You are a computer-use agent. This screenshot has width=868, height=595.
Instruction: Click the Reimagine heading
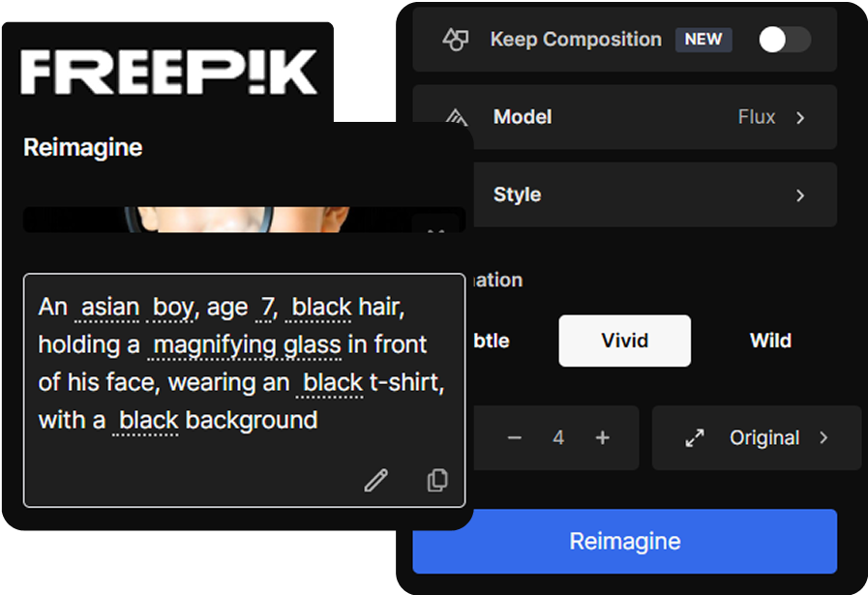(83, 148)
